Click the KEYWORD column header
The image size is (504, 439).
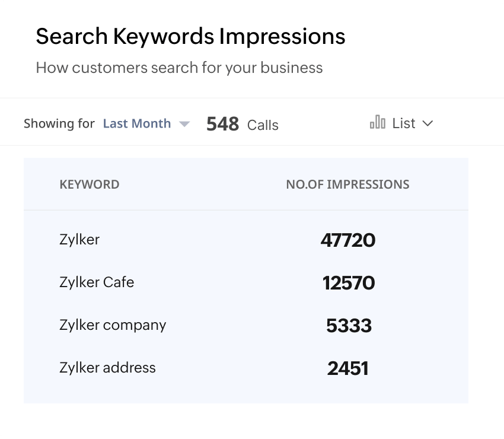click(x=90, y=184)
